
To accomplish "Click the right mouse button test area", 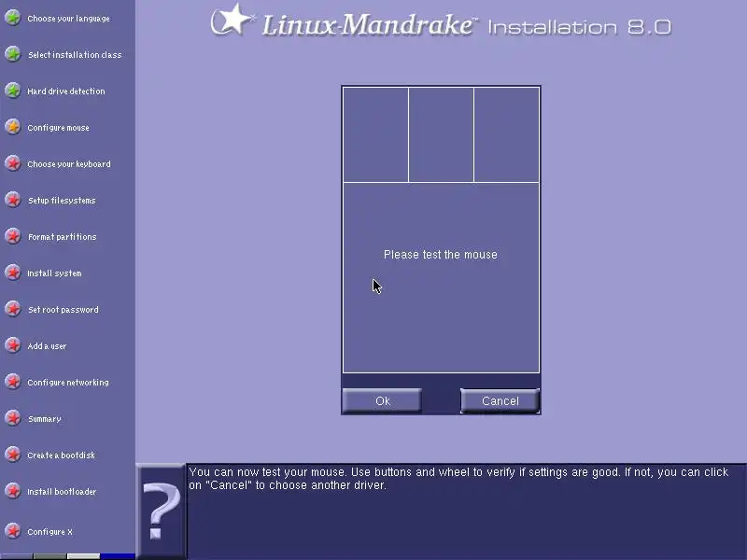I will click(506, 134).
